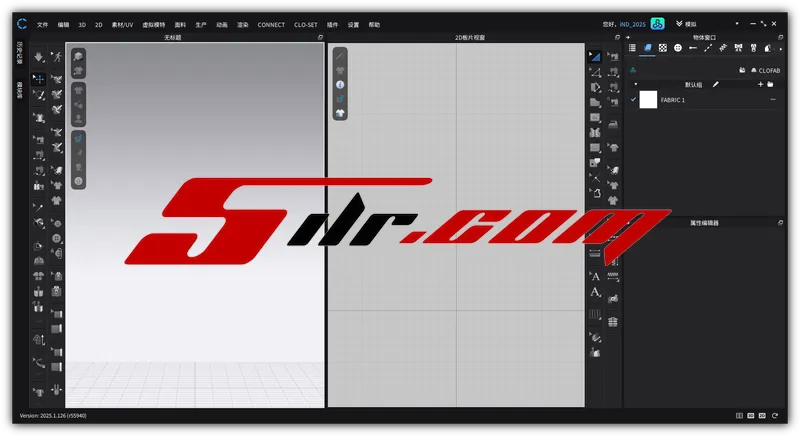
Task: Select the grid icon tool in 2D toolbar
Action: click(613, 322)
